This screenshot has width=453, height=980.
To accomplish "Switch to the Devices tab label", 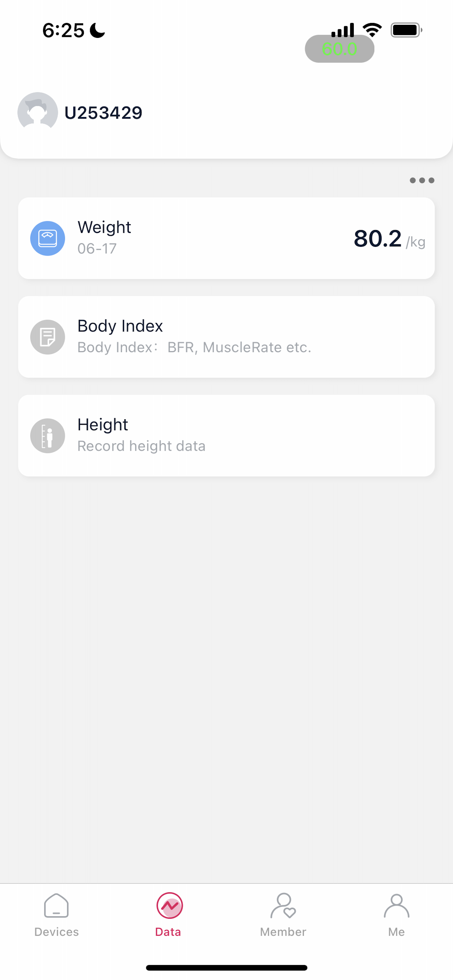I will pyautogui.click(x=56, y=932).
